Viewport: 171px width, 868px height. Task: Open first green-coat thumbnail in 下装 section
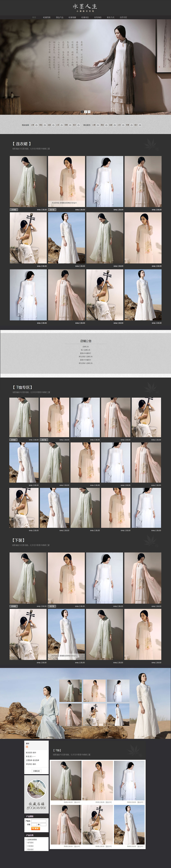(28, 578)
